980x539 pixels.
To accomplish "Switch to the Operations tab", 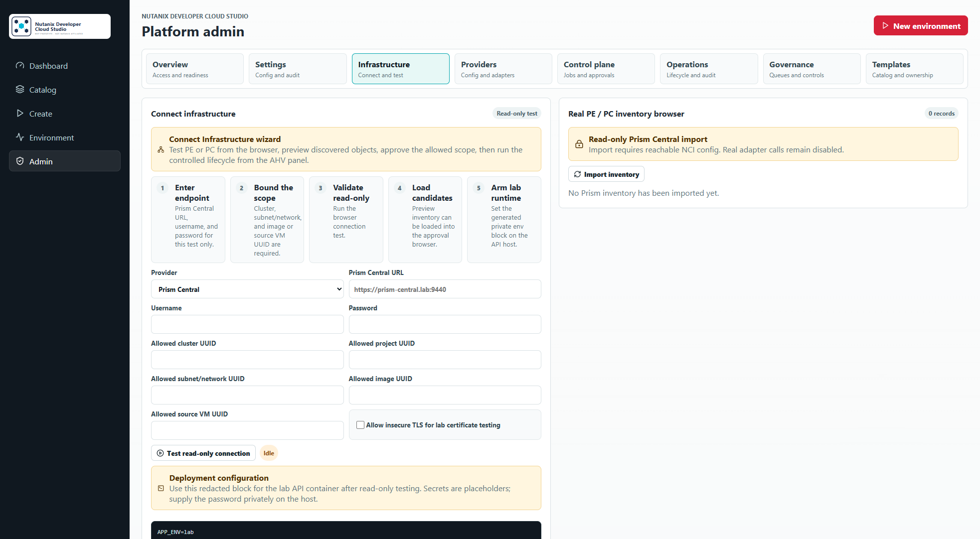I will pos(709,69).
